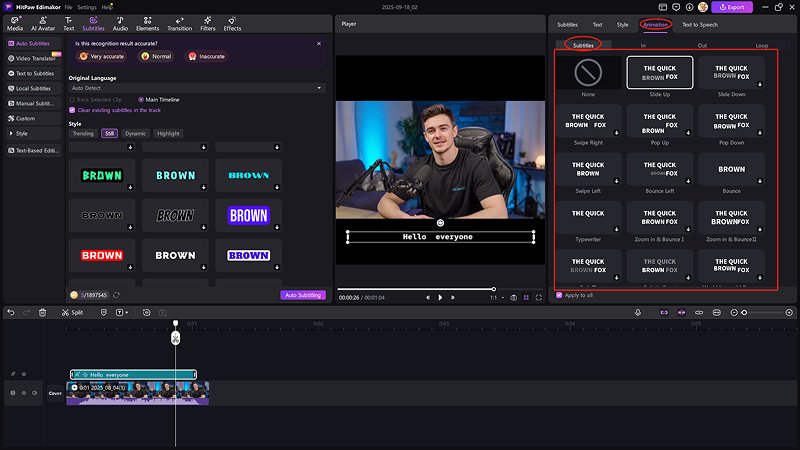
Task: Click the Export button
Action: click(x=731, y=7)
